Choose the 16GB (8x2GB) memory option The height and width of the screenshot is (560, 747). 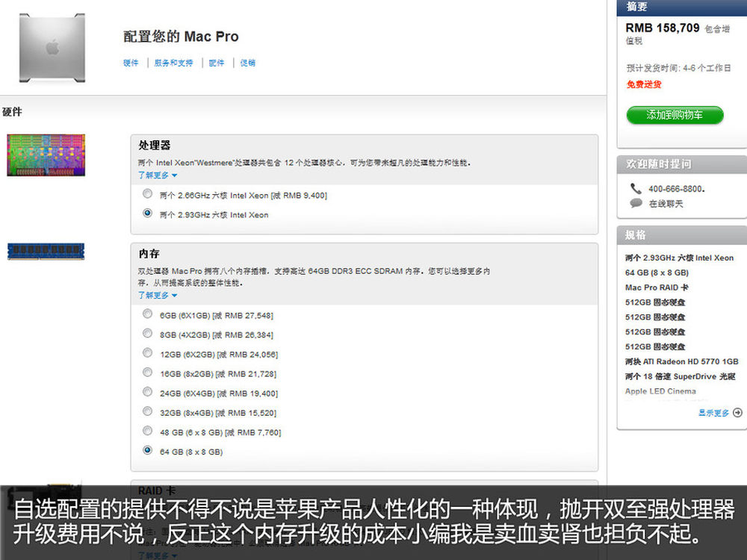coord(148,373)
